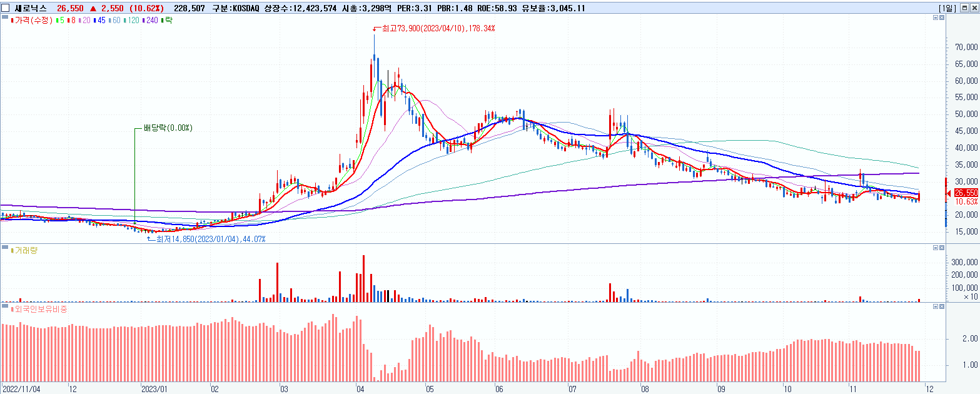Maximize the price chart panel
980x394 pixels.
[x=936, y=18]
